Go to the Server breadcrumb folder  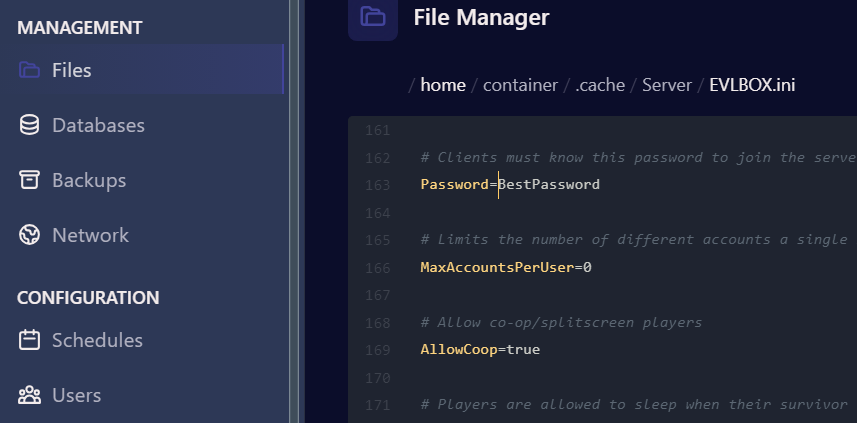(x=666, y=85)
